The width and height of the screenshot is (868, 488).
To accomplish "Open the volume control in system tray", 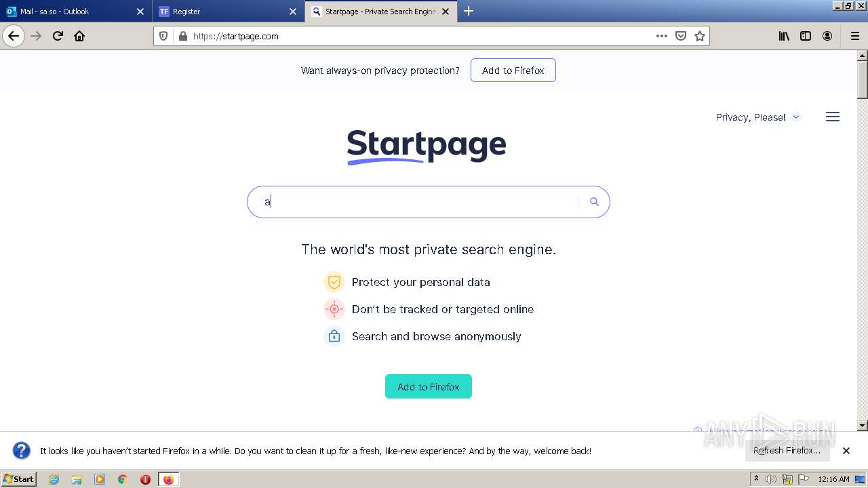I will point(770,479).
